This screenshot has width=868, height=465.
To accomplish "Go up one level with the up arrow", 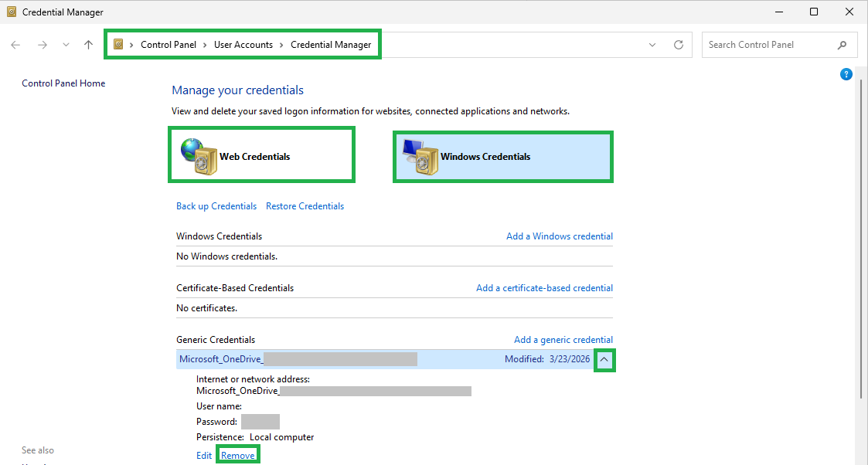I will 89,45.
